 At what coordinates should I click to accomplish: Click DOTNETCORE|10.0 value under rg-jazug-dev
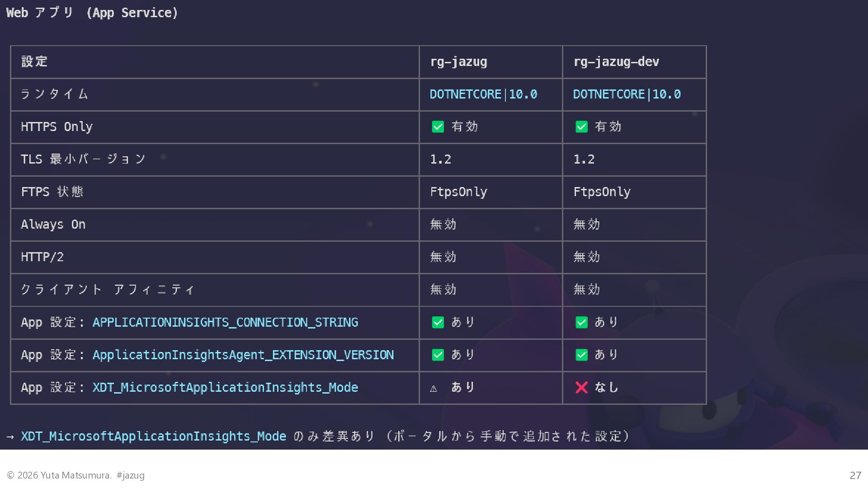627,94
